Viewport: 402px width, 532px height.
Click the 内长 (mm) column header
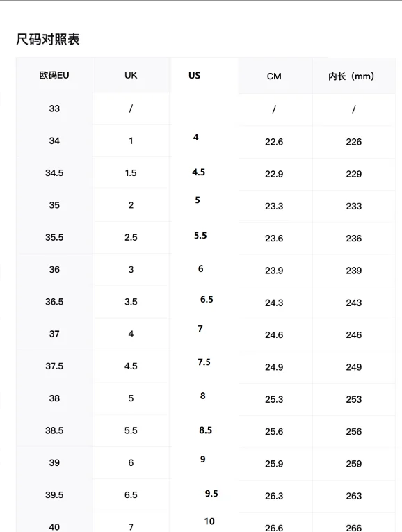tap(351, 76)
